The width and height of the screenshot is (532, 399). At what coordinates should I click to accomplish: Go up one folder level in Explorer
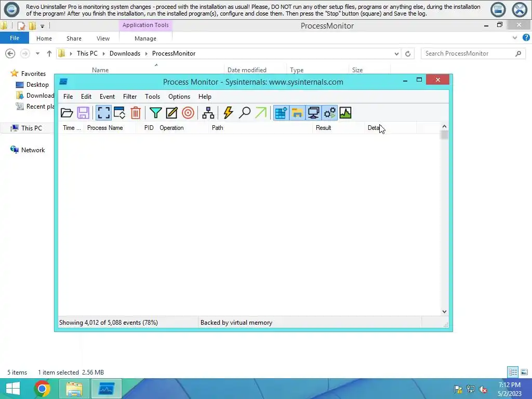click(x=49, y=54)
